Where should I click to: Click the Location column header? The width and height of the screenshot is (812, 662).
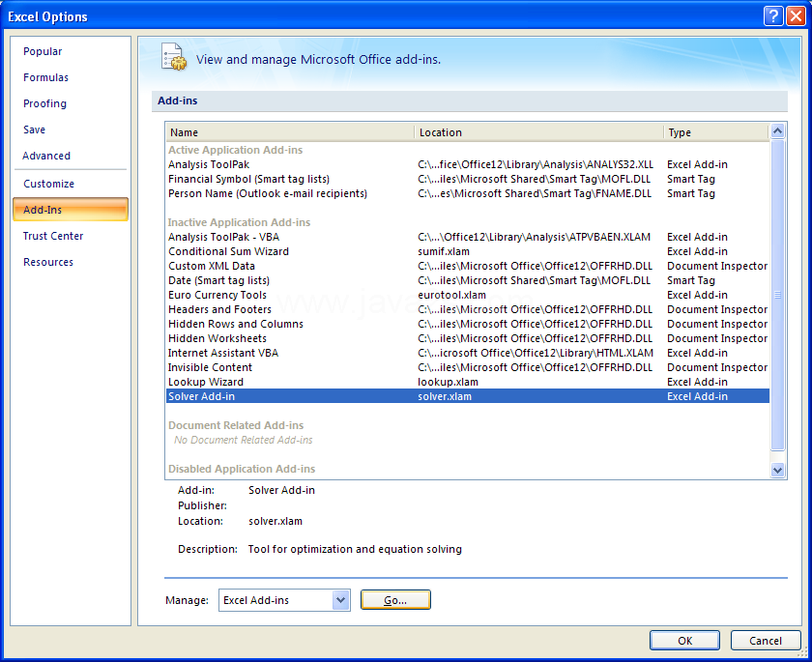pos(538,132)
